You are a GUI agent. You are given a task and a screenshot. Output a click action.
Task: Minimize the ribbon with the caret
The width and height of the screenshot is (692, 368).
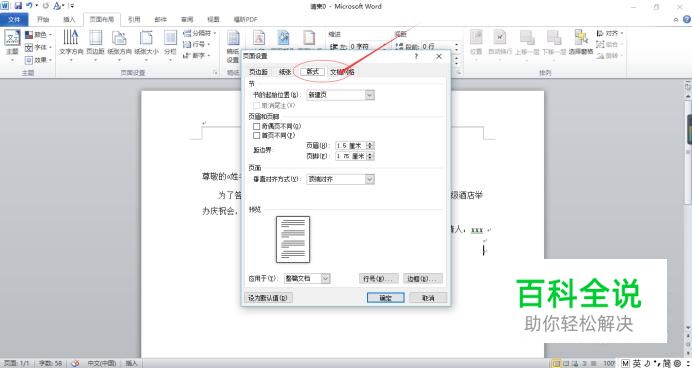click(x=676, y=19)
